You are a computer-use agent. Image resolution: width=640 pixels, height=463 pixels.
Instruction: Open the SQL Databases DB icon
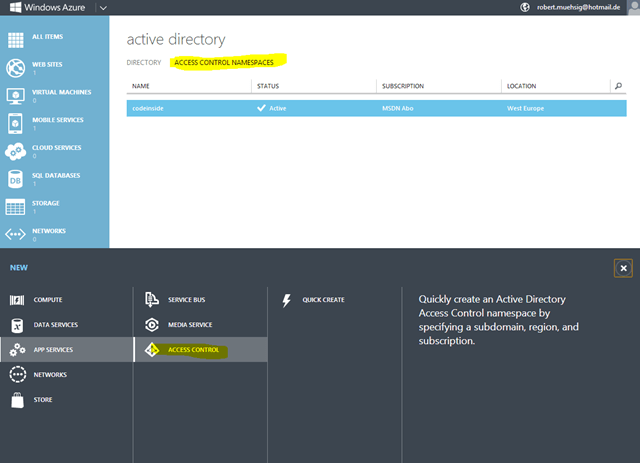click(x=16, y=179)
